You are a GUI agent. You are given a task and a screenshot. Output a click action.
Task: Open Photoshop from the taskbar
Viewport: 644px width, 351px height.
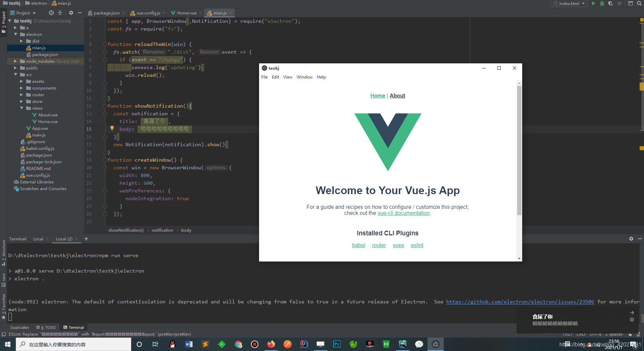pyautogui.click(x=337, y=344)
